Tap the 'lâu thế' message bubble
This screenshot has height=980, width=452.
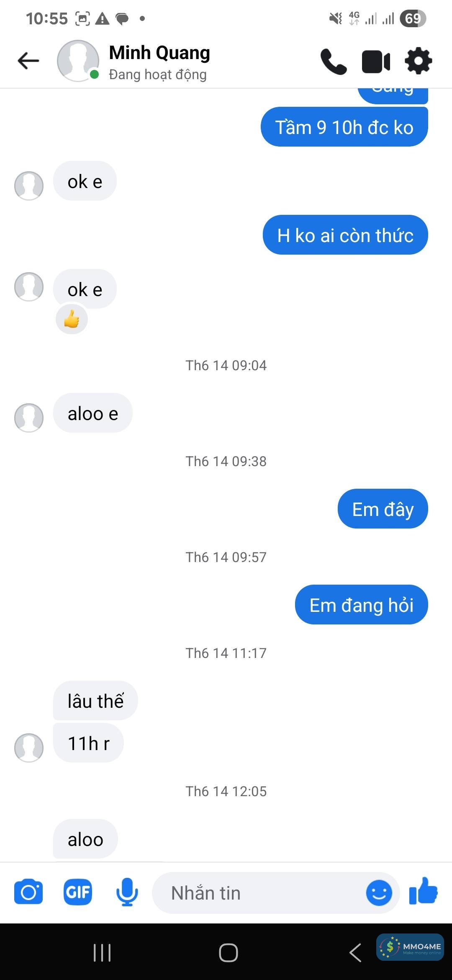(95, 701)
